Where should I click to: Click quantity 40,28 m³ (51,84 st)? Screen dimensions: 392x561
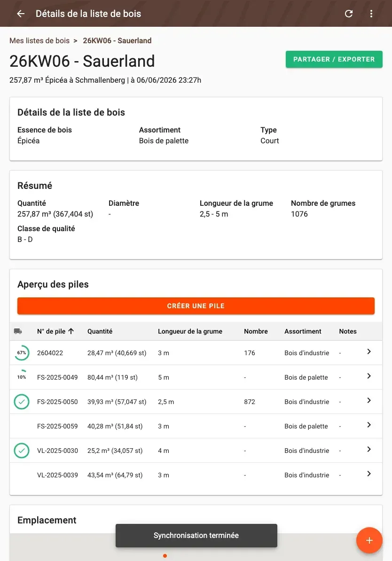coord(115,426)
